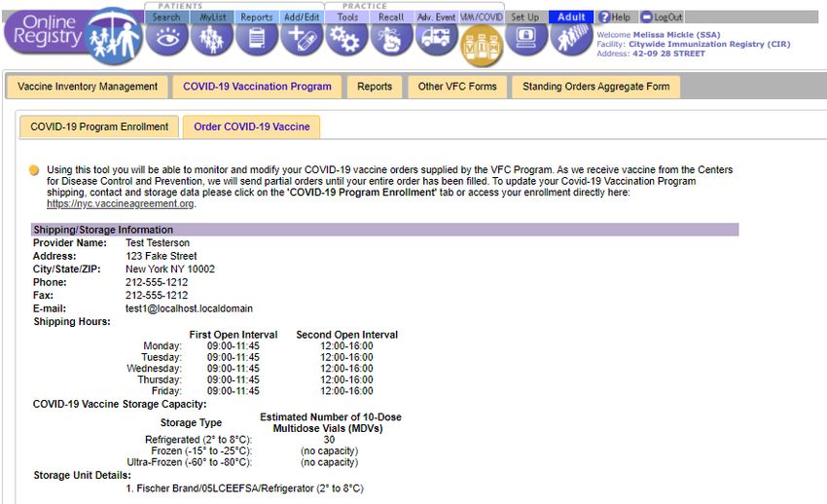Click the Phone number 212-555-1212

click(157, 282)
